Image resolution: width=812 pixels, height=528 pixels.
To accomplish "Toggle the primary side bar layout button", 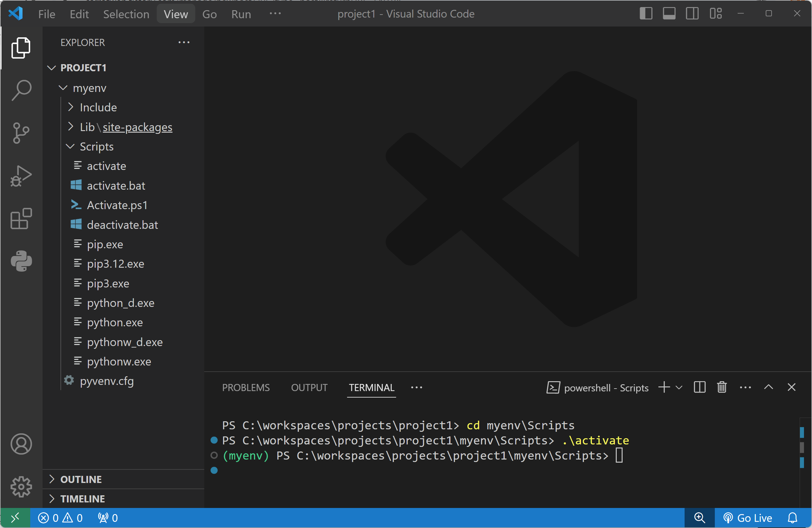I will pos(646,14).
